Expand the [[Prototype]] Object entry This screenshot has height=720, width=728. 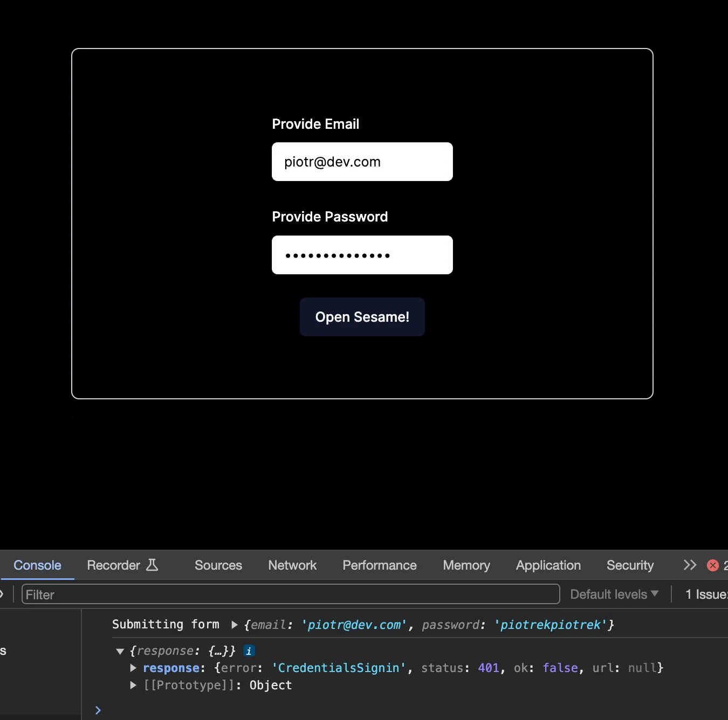pos(133,686)
